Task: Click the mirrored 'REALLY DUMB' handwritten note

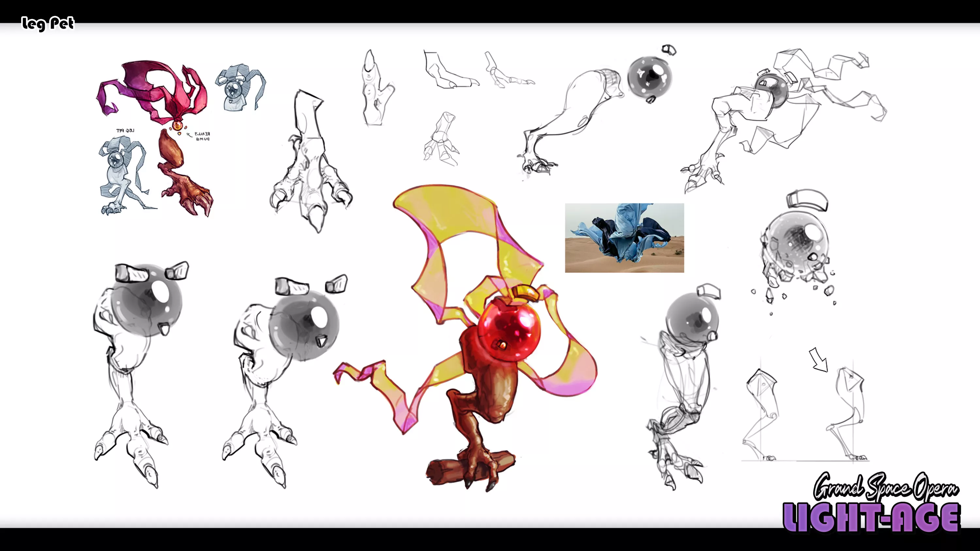Action: tap(203, 136)
